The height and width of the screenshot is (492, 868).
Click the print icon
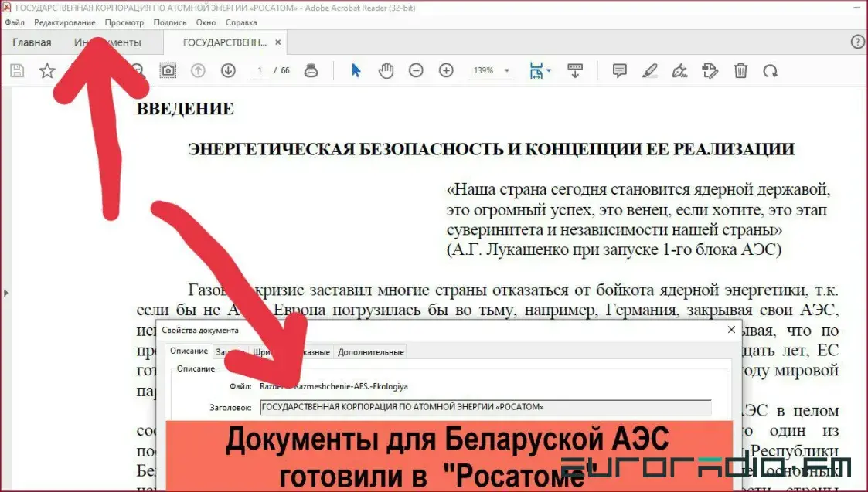click(311, 71)
